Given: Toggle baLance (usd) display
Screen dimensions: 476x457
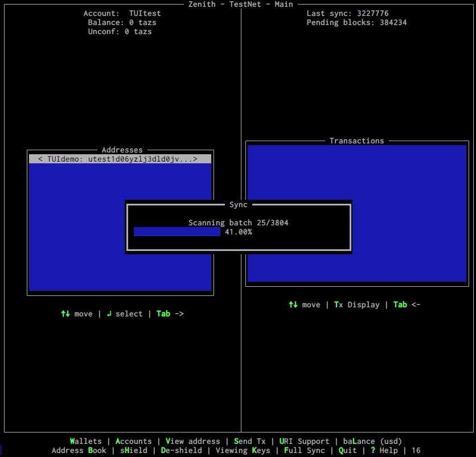Looking at the screenshot, I should (x=372, y=441).
